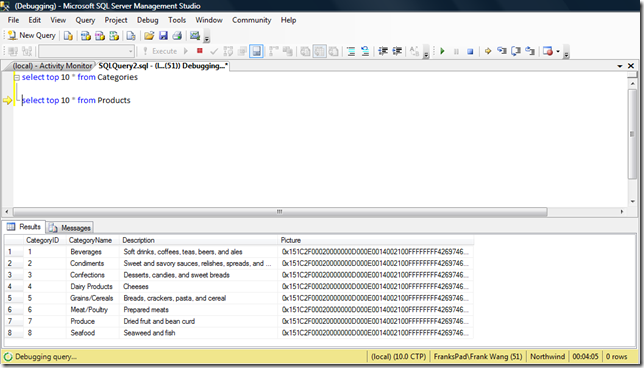The width and height of the screenshot is (644, 368).
Task: Click the gray Debug arrow beside Execute
Action: 186,51
